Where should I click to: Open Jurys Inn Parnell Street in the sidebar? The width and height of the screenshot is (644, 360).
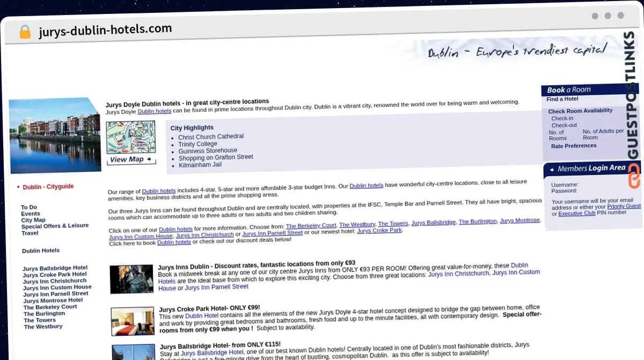[x=56, y=294]
